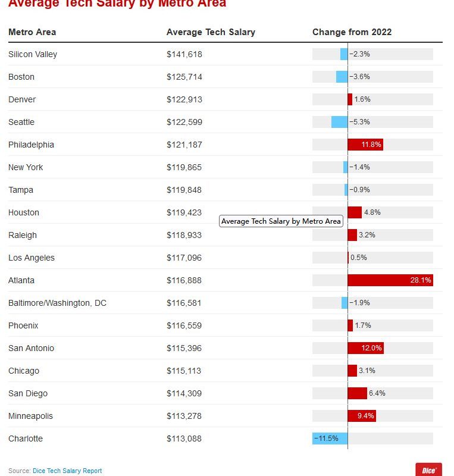Click the chart title tooltip

click(x=281, y=221)
